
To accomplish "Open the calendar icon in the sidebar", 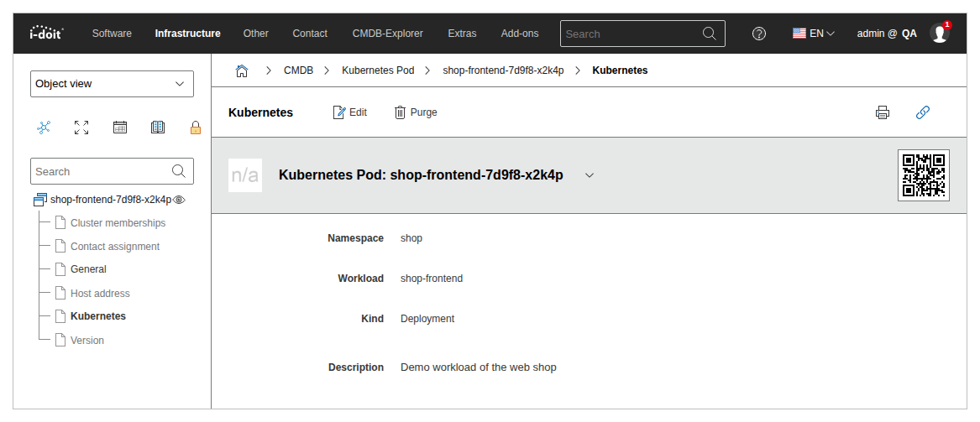I will [x=120, y=128].
